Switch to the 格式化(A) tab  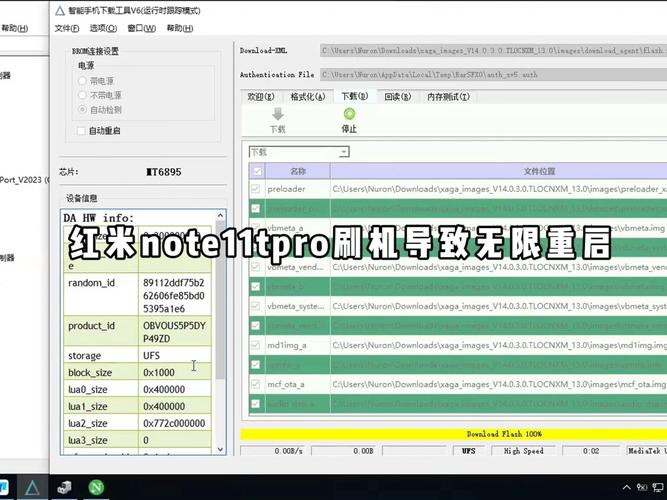tap(308, 97)
